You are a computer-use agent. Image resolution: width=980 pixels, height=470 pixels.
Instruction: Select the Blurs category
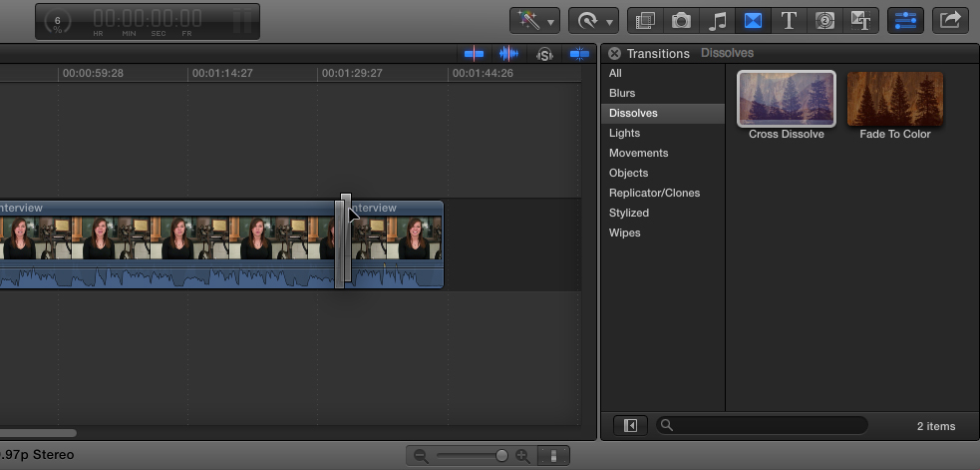coord(663,93)
